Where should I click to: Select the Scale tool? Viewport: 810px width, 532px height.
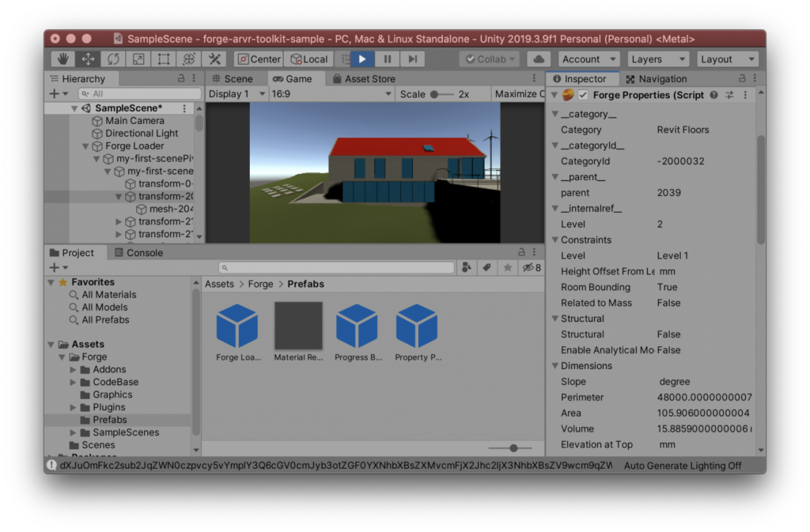pyautogui.click(x=138, y=58)
